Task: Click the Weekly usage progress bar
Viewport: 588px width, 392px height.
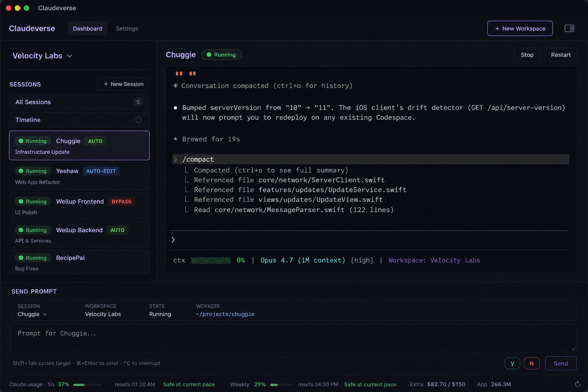Action: coord(281,385)
